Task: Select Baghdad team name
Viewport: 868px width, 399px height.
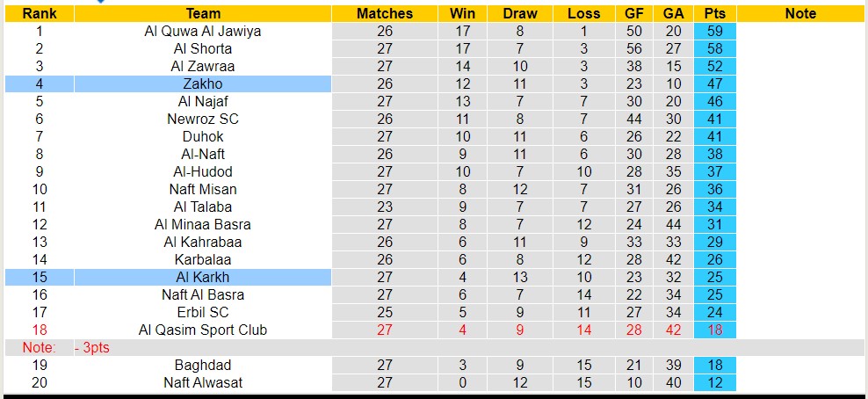Action: 203,365
